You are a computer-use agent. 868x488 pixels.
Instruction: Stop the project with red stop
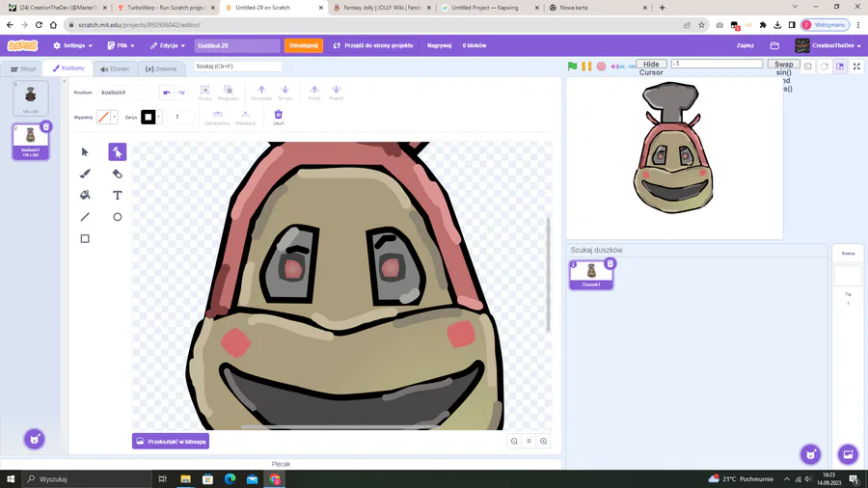pos(601,67)
